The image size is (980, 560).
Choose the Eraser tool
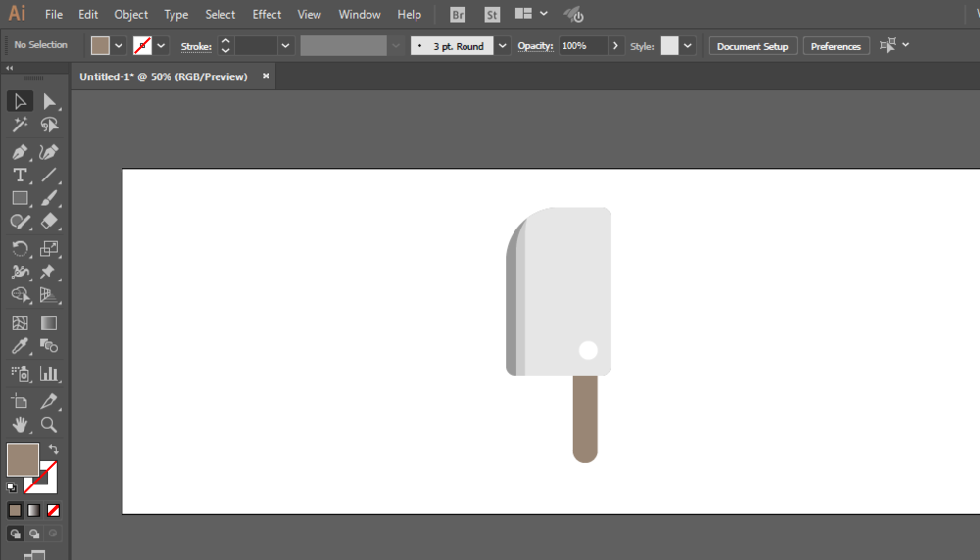(x=49, y=221)
